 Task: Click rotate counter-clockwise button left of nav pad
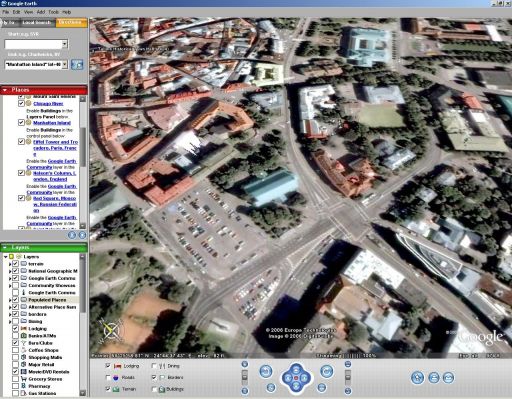pyautogui.click(x=266, y=371)
